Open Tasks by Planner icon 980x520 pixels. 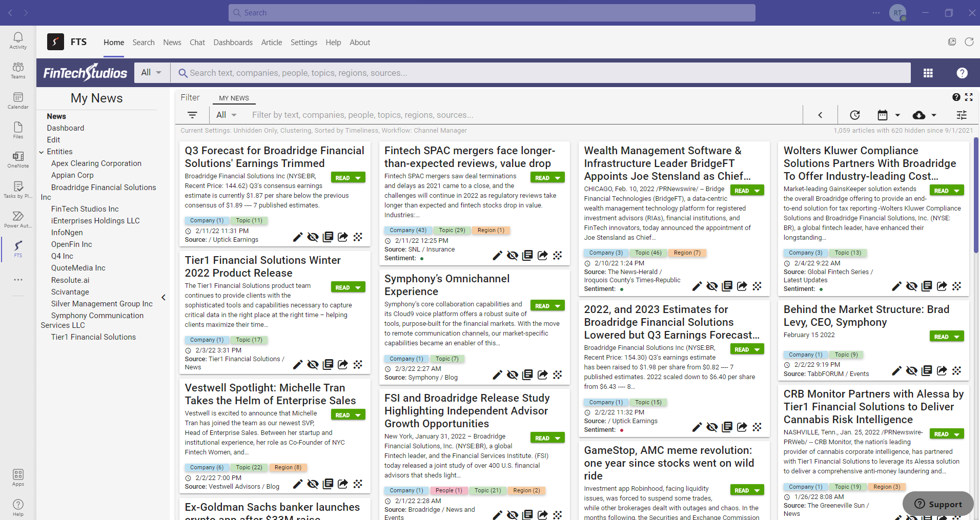(18, 190)
